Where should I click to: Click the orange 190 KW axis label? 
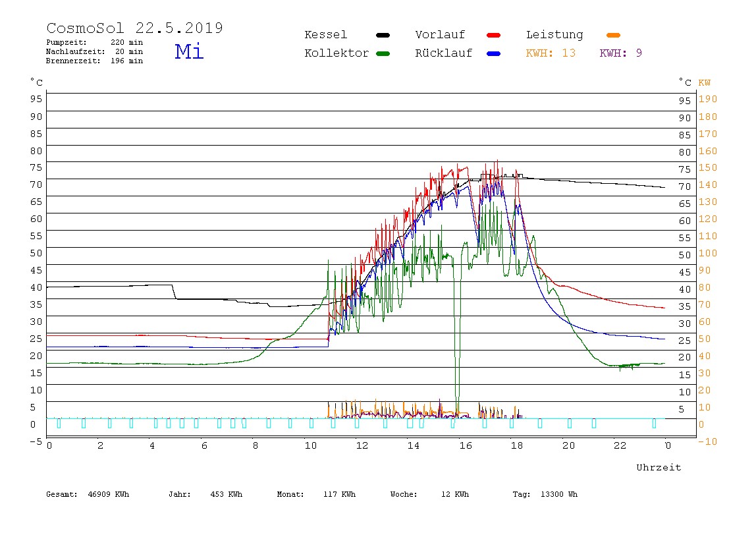tap(708, 99)
